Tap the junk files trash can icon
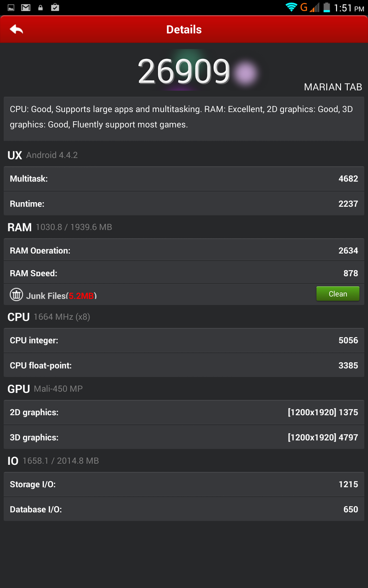 coord(16,294)
